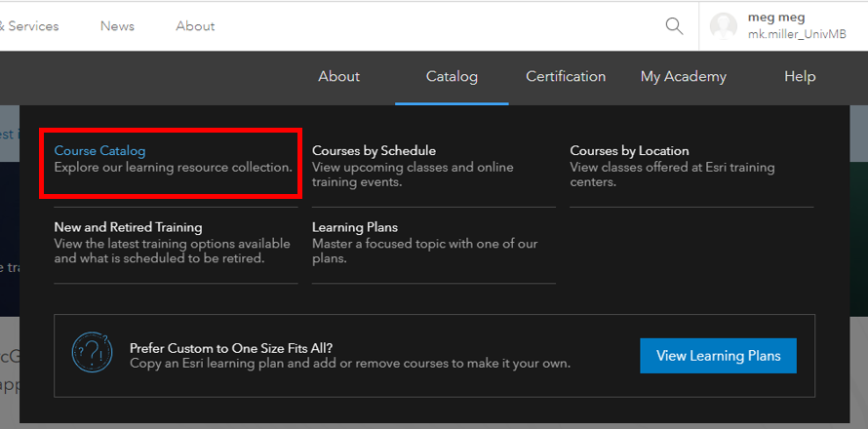Screen dimensions: 868x429
Task: Open Courses by Location
Action: pos(629,151)
